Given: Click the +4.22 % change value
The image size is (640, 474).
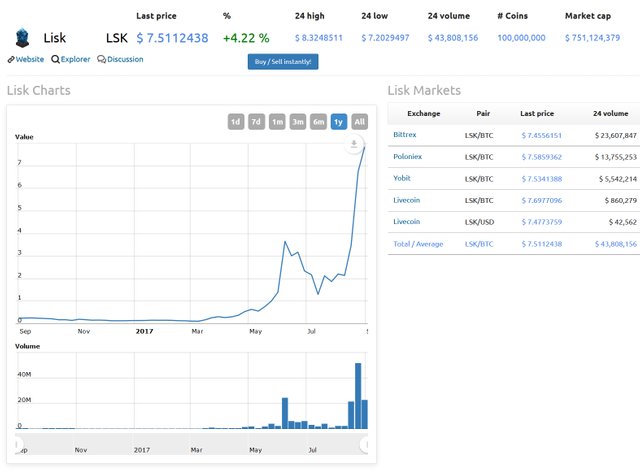Looking at the screenshot, I should 246,38.
